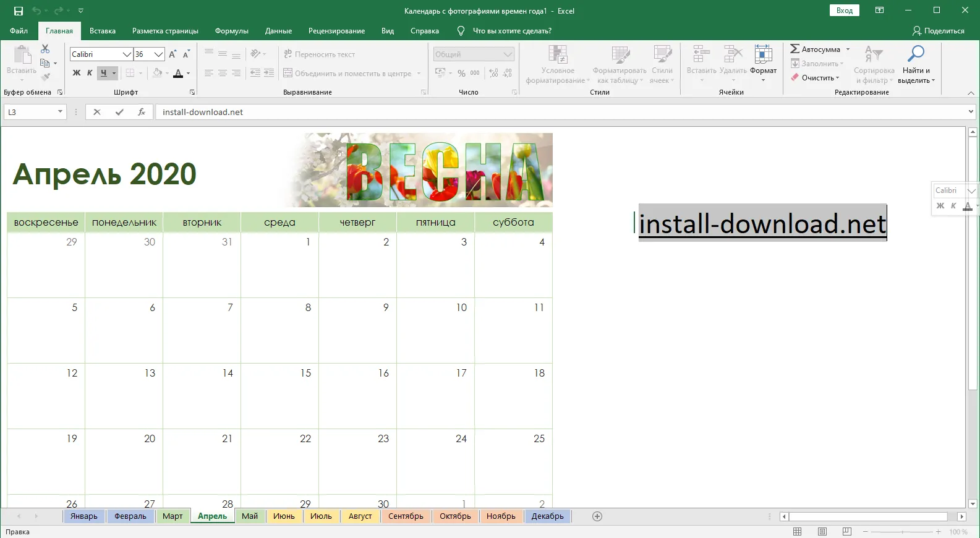
Task: Click the Format cells icon
Action: click(763, 55)
